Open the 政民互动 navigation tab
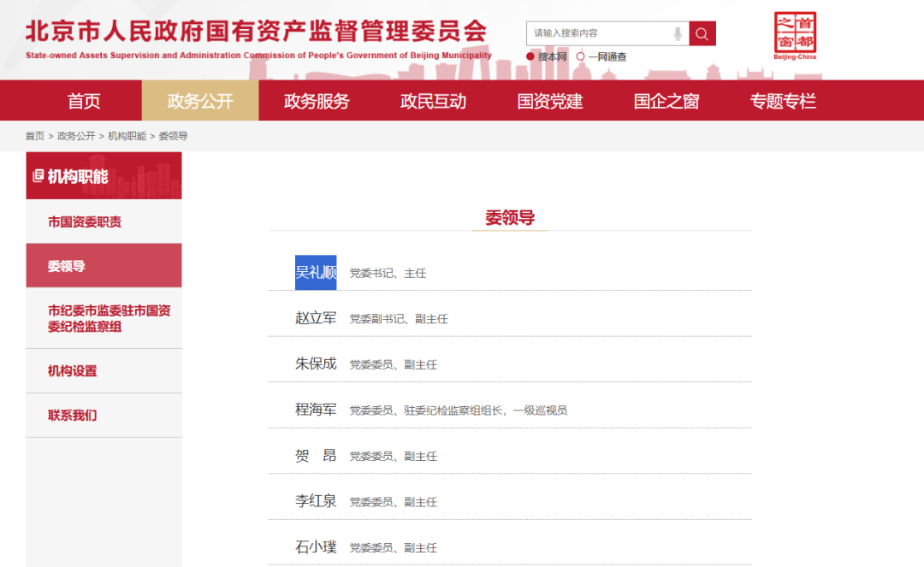The width and height of the screenshot is (924, 567). 433,101
